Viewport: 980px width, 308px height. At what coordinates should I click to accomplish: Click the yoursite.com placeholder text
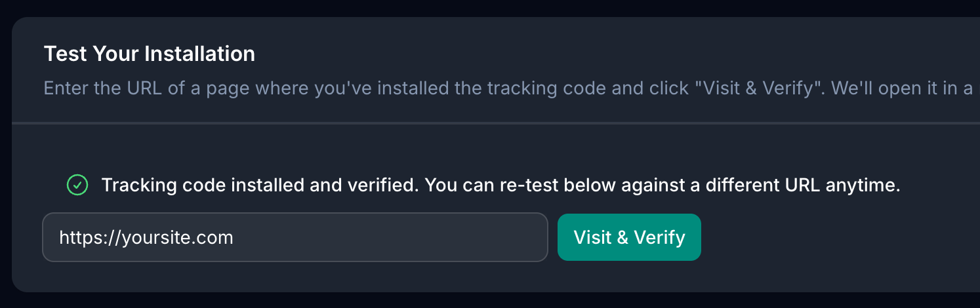[146, 237]
